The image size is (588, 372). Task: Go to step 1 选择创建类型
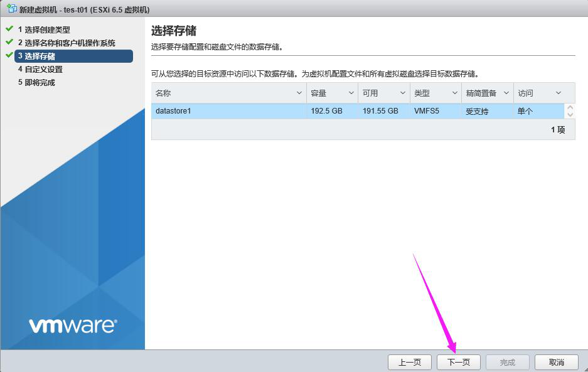pyautogui.click(x=43, y=29)
